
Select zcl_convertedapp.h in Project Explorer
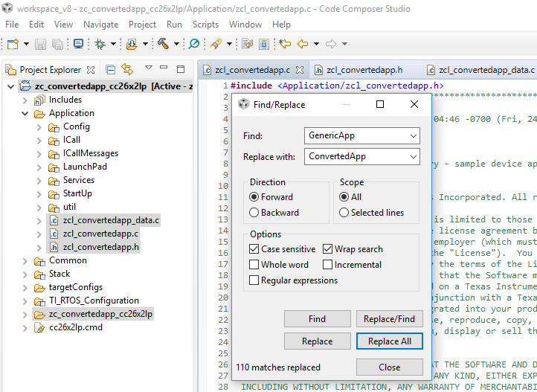coord(101,247)
